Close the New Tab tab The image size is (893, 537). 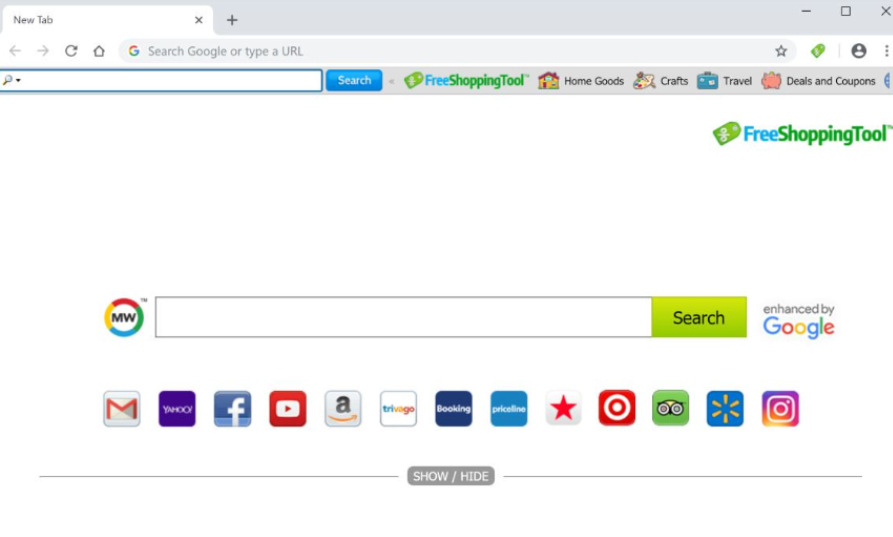[x=199, y=20]
